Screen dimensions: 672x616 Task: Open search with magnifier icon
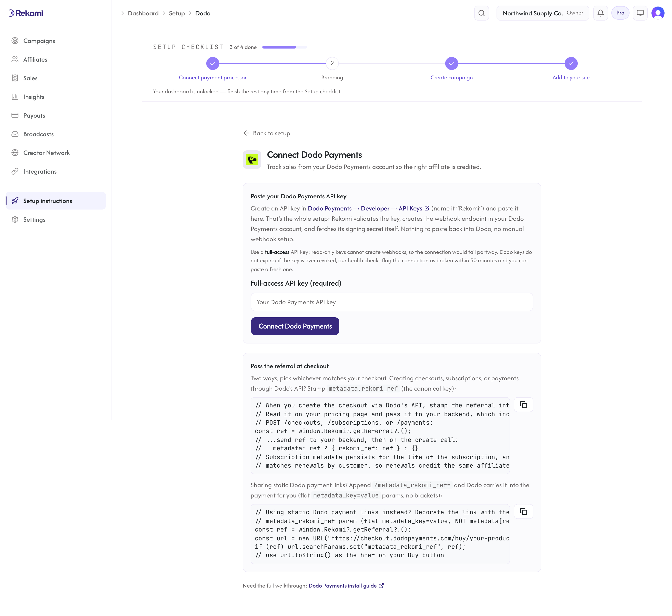coord(481,13)
